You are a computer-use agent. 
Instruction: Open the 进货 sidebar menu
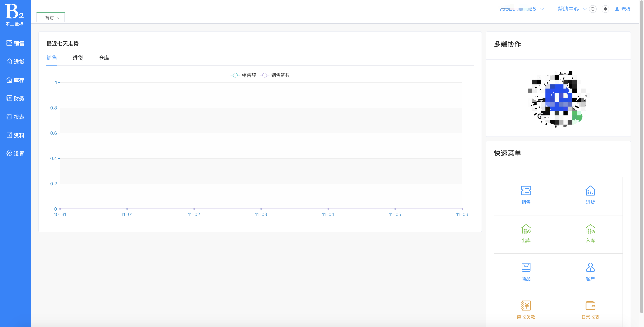click(15, 62)
